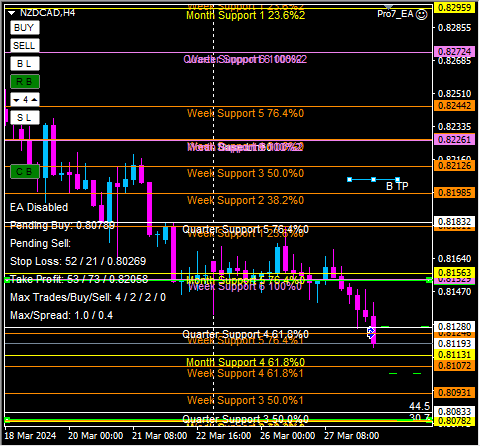
Task: Click the Pro7_EA smiley face icon
Action: [422, 15]
